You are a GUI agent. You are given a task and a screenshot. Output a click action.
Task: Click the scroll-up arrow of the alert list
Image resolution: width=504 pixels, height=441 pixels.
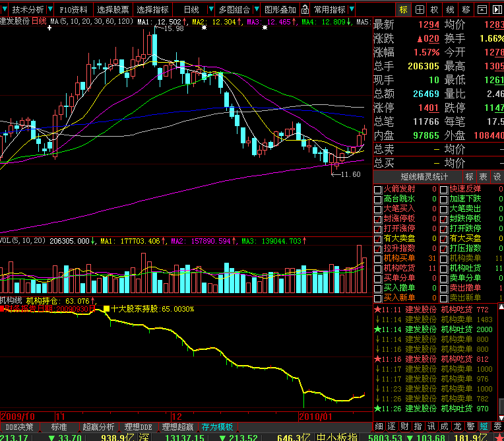coord(501,307)
